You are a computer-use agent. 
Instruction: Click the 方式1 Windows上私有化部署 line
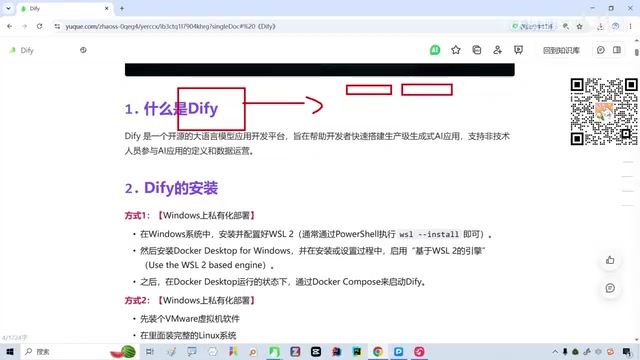click(190, 215)
